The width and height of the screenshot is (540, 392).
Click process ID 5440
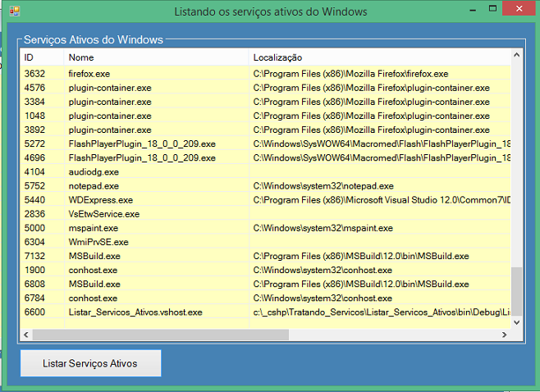click(34, 200)
